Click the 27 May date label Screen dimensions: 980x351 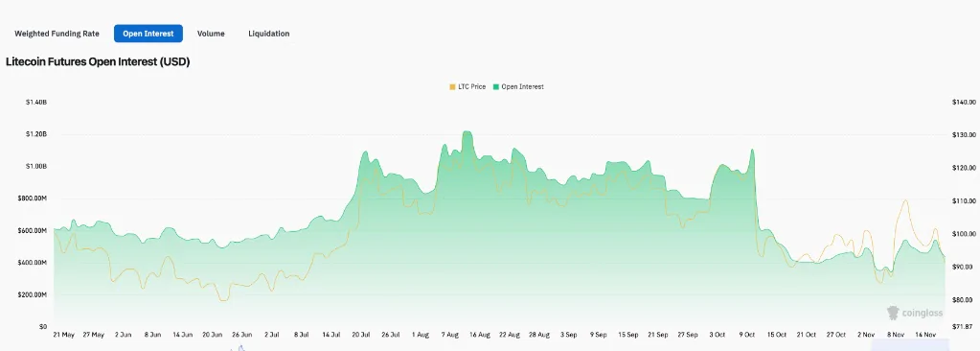click(93, 335)
